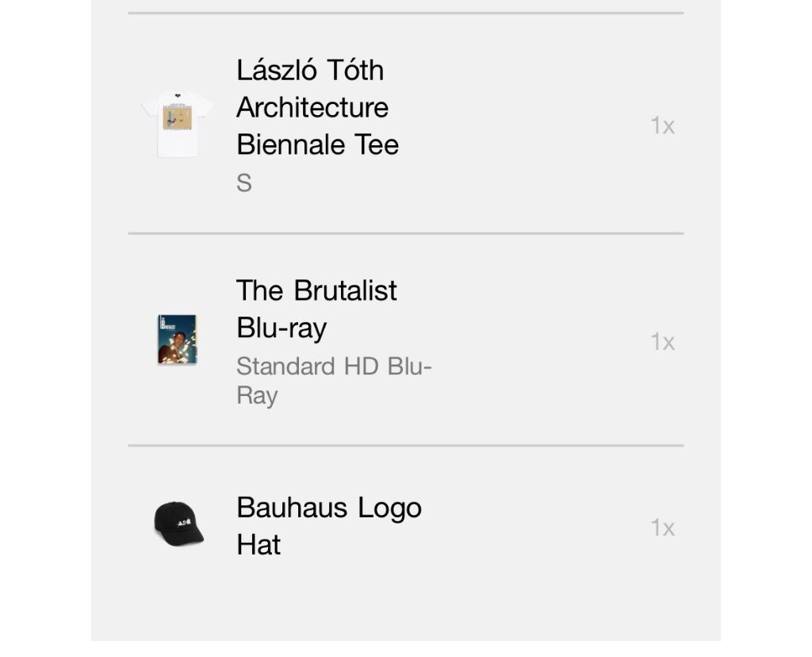Image resolution: width=812 pixels, height=657 pixels.
Task: Click the 1x quantity beside Bauhaus Hat
Action: tap(662, 528)
